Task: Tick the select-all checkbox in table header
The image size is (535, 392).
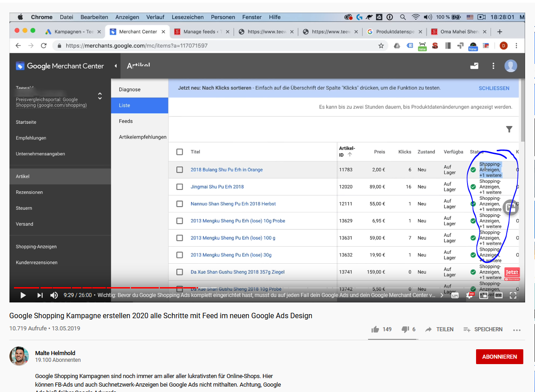Action: pyautogui.click(x=180, y=152)
